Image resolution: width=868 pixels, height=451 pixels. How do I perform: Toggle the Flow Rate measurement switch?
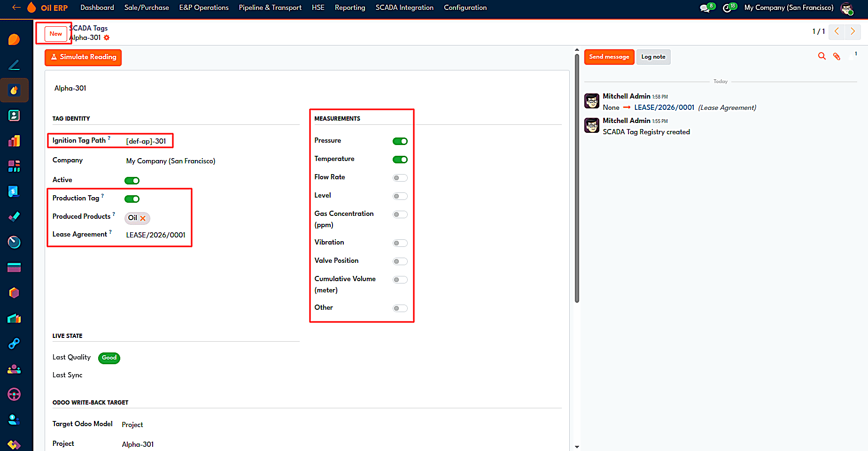pyautogui.click(x=400, y=178)
